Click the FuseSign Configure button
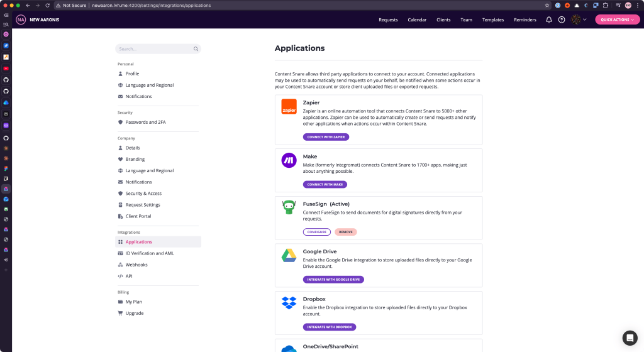 [317, 232]
